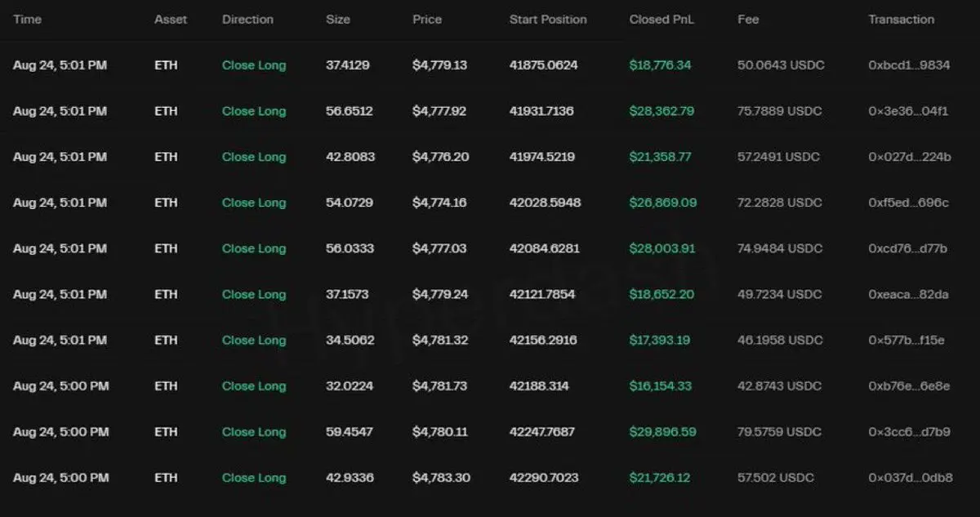The height and width of the screenshot is (517, 980).
Task: Click start position 41875.0624
Action: tap(544, 65)
